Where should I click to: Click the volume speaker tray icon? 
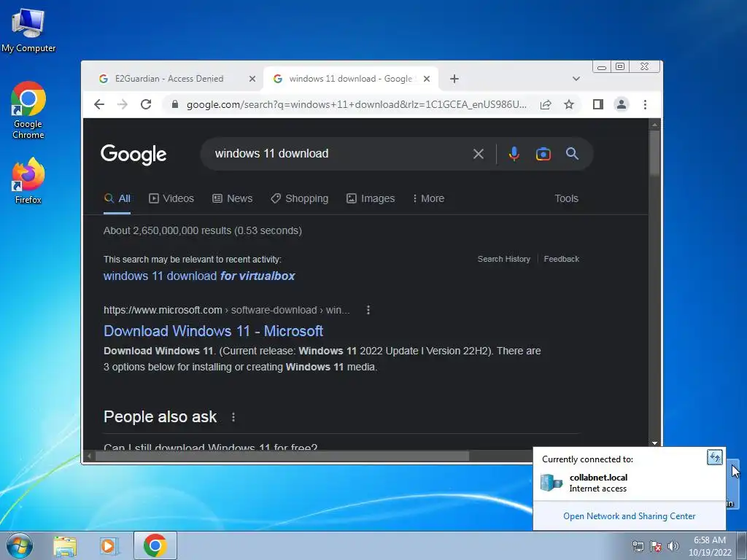tap(673, 546)
